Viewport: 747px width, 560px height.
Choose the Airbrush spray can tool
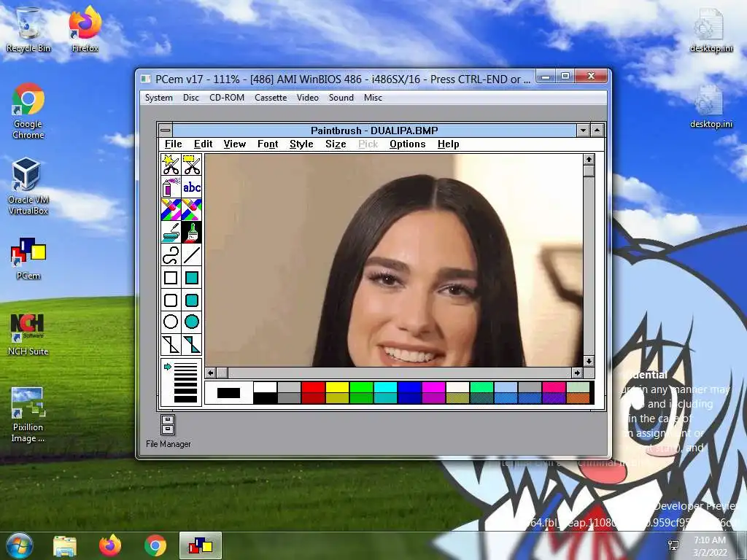coord(171,187)
